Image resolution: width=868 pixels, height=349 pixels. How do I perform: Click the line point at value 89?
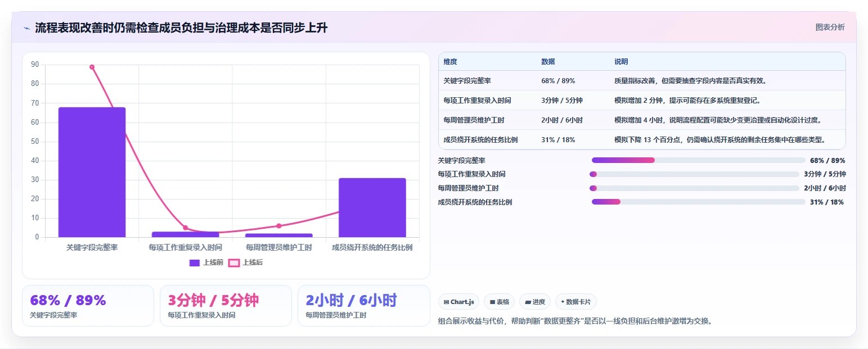[x=92, y=67]
